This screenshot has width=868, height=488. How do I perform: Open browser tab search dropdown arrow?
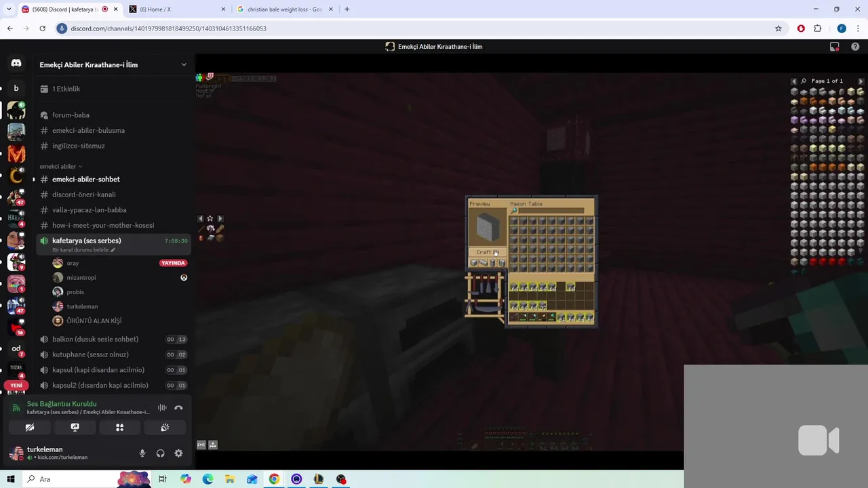pos(9,9)
